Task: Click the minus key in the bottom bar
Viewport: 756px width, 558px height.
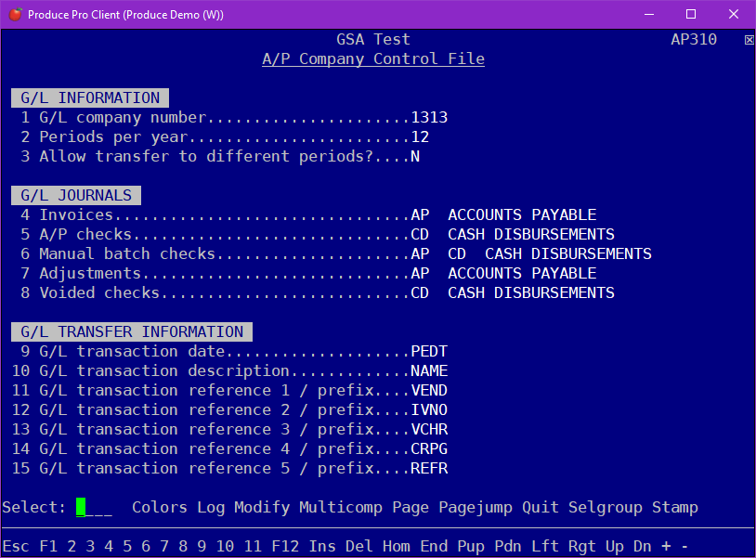Action: pyautogui.click(x=684, y=546)
